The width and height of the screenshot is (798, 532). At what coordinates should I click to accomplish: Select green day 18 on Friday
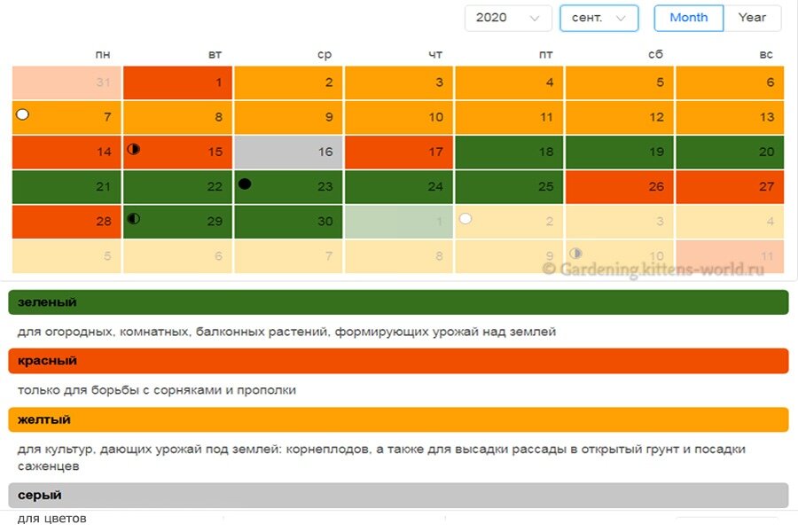click(x=510, y=152)
